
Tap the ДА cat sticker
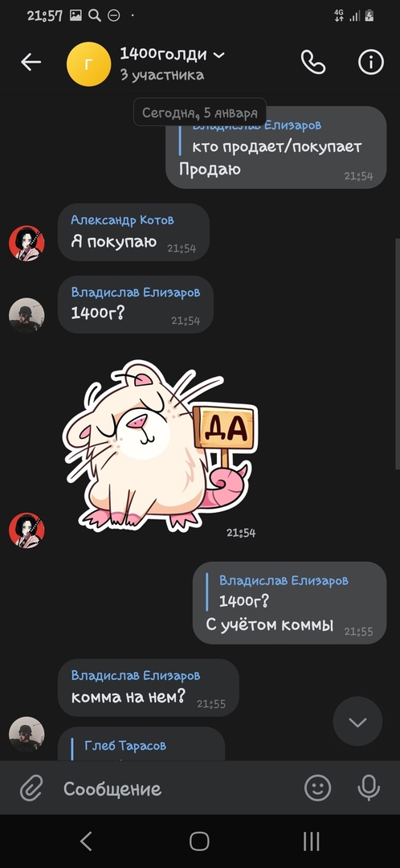tap(161, 445)
